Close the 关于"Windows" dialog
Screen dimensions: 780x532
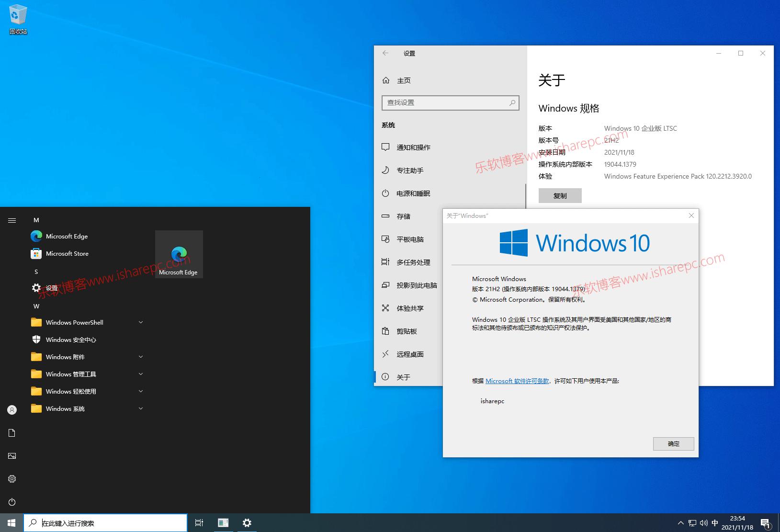pyautogui.click(x=691, y=216)
